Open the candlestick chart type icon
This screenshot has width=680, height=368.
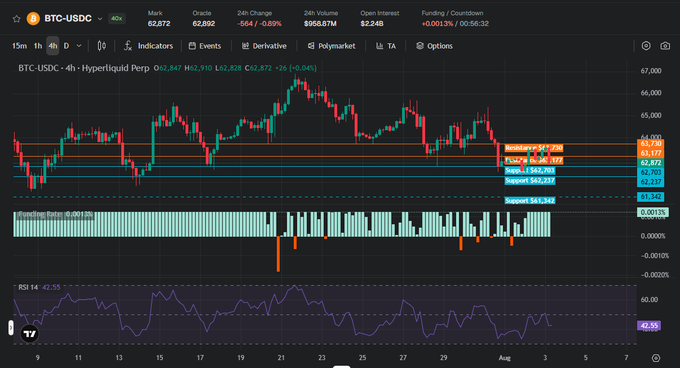102,46
